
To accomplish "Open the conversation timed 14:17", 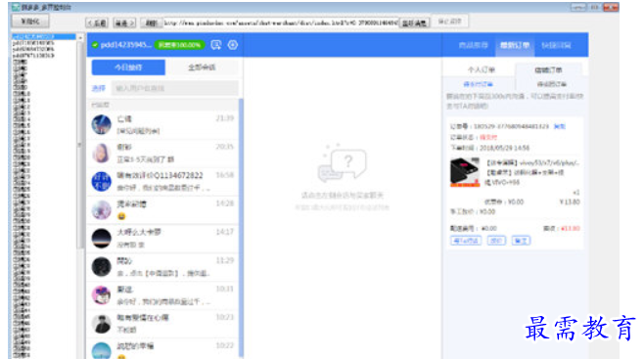I will point(163,239).
